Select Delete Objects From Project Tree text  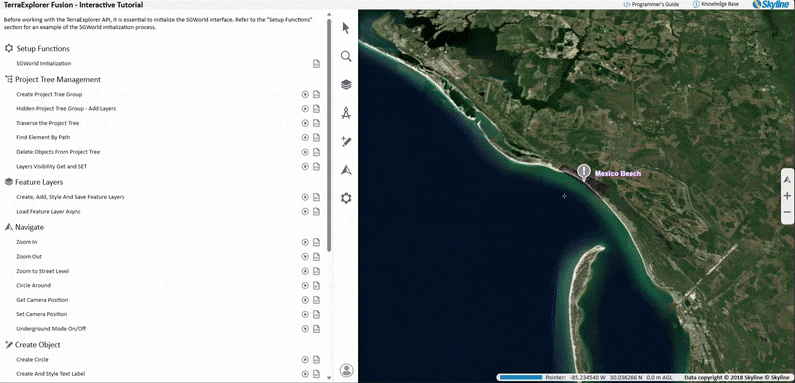[x=58, y=152]
